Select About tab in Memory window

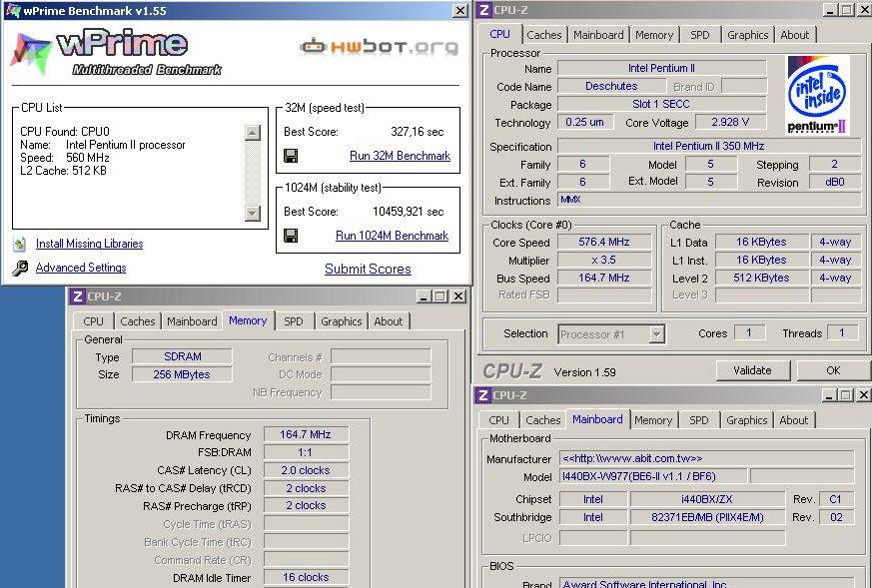(389, 321)
